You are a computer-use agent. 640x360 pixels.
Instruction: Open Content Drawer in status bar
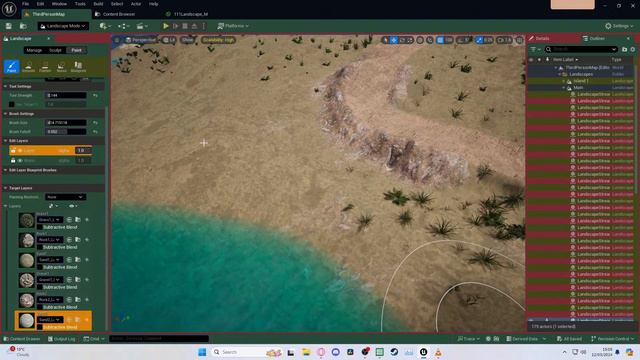tap(22, 339)
